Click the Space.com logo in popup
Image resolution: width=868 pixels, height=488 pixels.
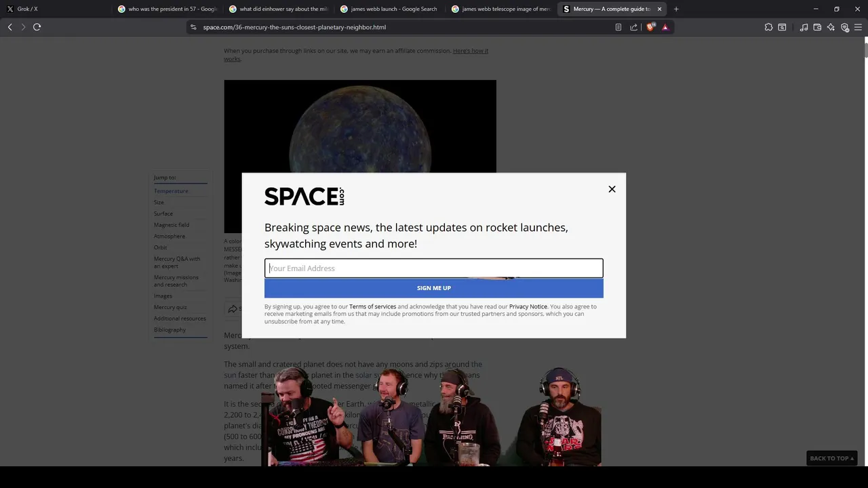coord(304,197)
